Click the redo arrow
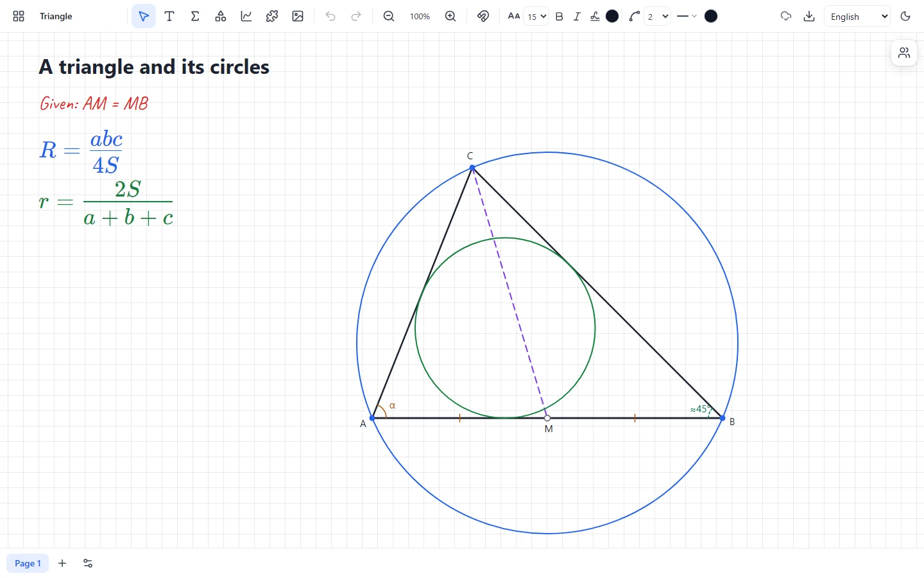924x578 pixels. pos(356,16)
